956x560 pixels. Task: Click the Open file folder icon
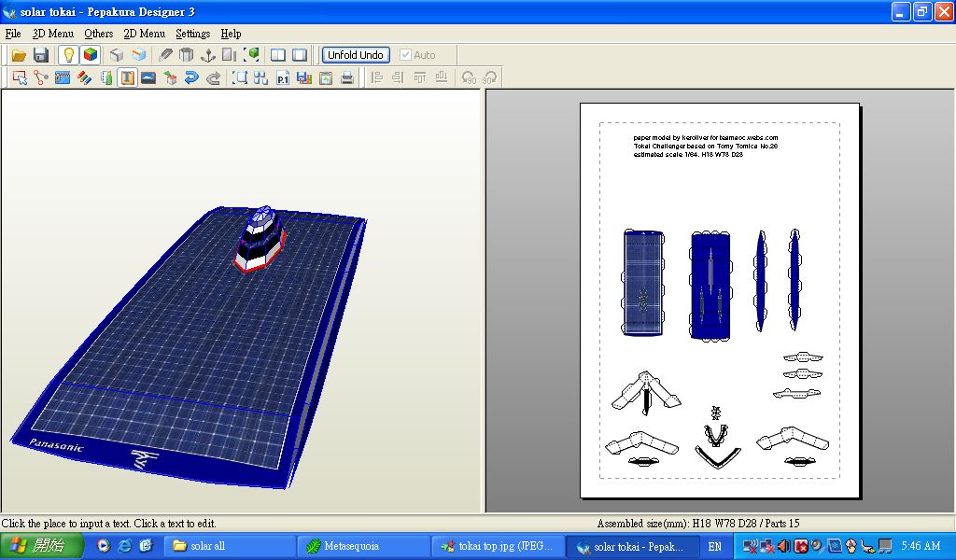[x=19, y=55]
